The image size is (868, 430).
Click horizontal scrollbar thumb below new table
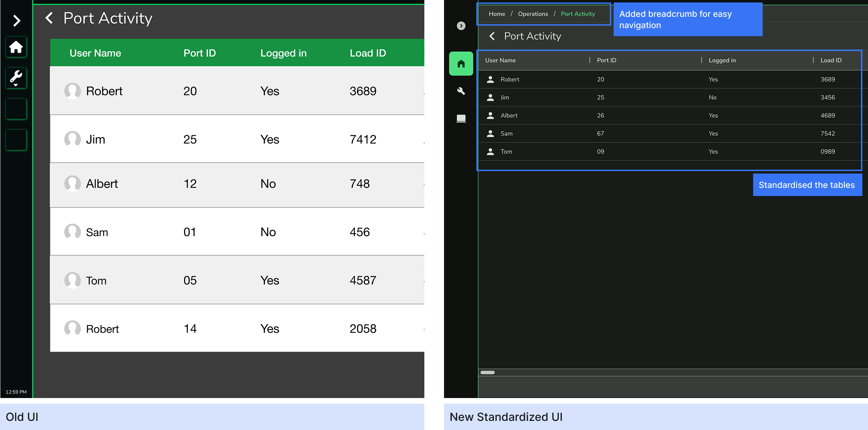(x=487, y=372)
